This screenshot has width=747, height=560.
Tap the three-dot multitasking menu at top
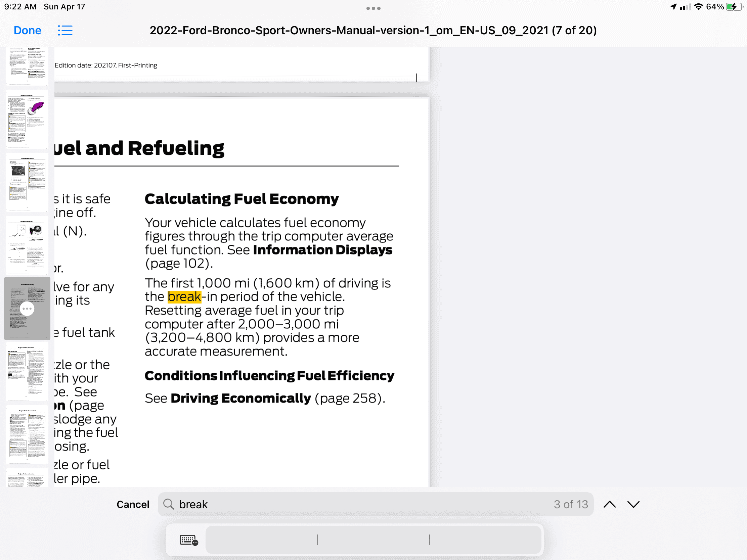click(x=373, y=8)
